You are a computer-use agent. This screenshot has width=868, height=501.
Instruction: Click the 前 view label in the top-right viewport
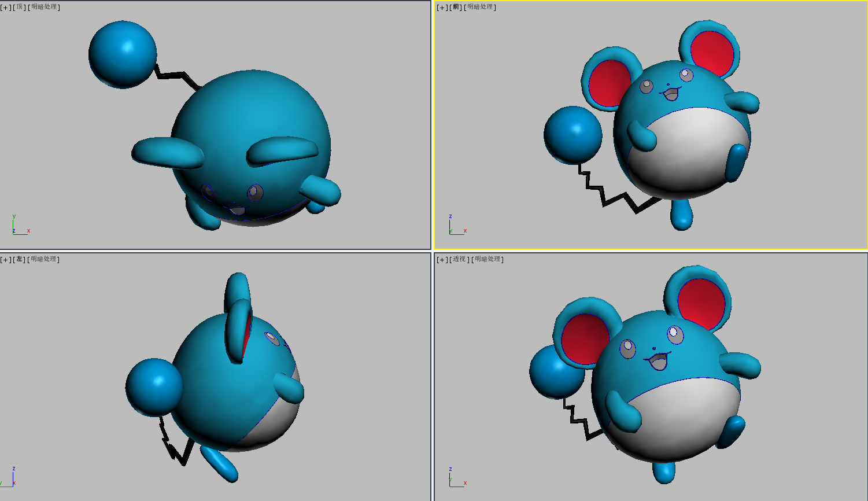click(x=456, y=8)
